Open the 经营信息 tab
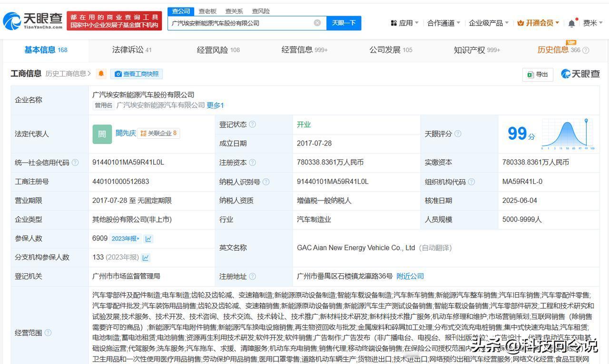This screenshot has width=609, height=364. point(304,50)
